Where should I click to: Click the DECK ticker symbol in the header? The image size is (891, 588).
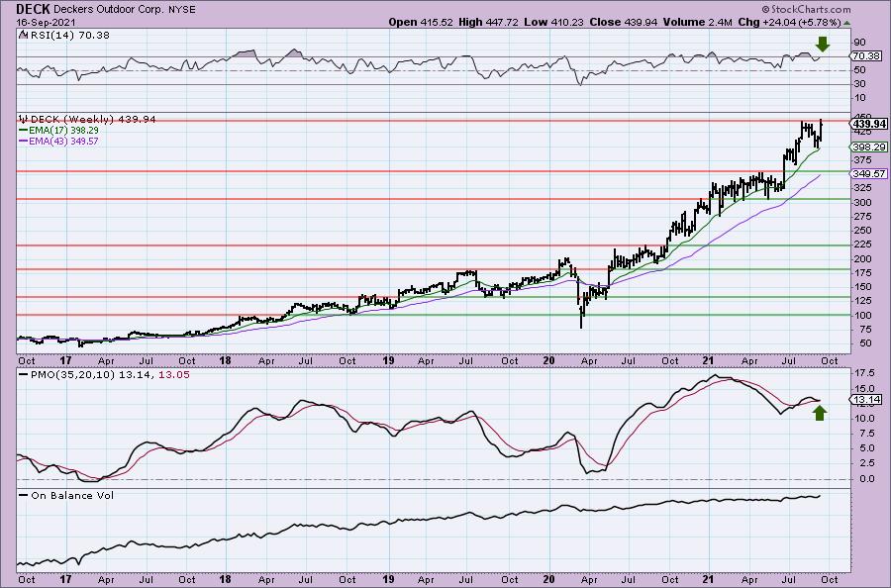(33, 9)
